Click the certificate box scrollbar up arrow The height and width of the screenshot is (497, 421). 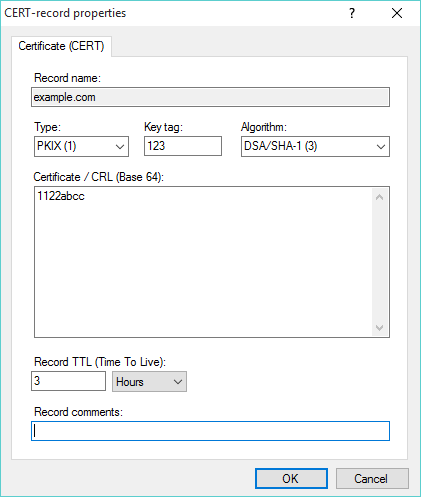click(379, 197)
